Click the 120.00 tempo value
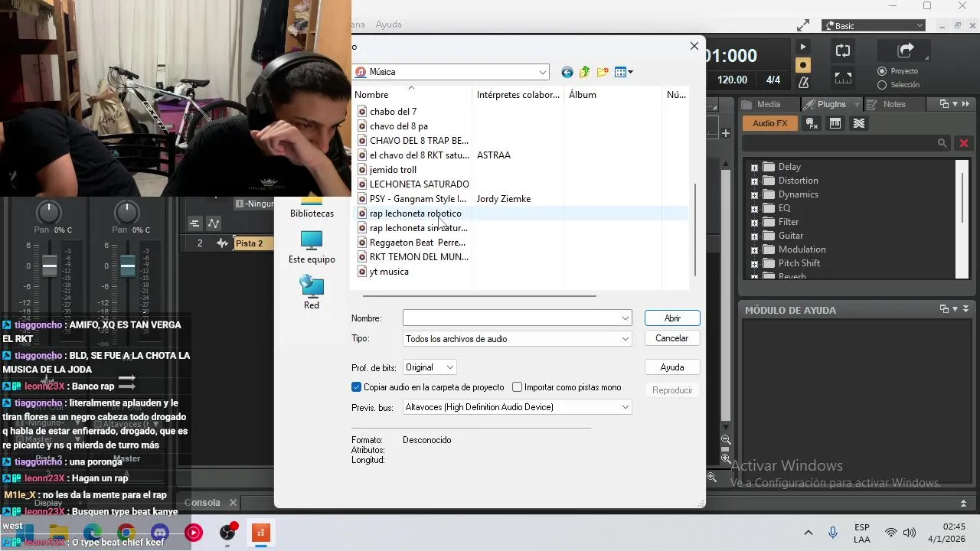980x551 pixels. (732, 80)
